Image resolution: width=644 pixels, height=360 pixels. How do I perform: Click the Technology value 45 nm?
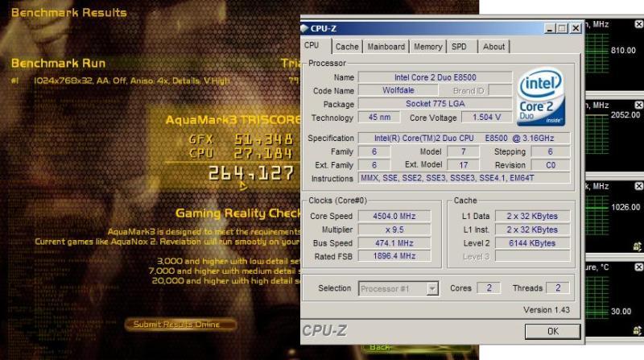pyautogui.click(x=379, y=117)
